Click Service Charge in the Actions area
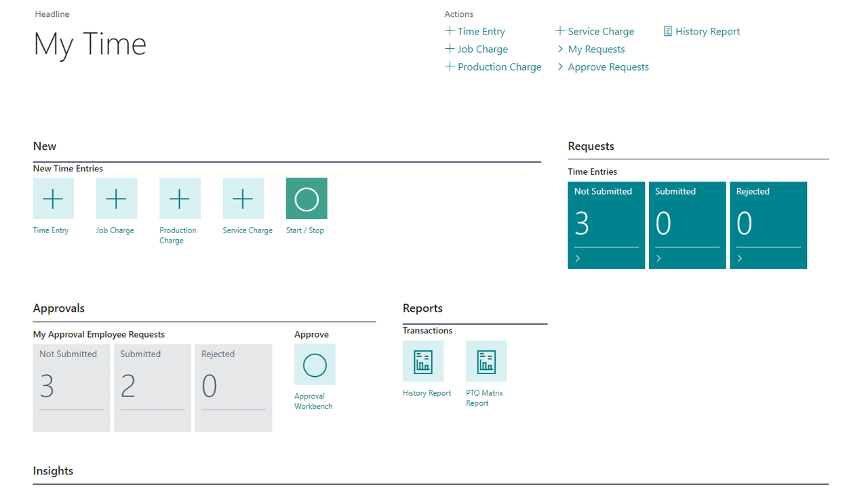The height and width of the screenshot is (488, 868). 600,31
